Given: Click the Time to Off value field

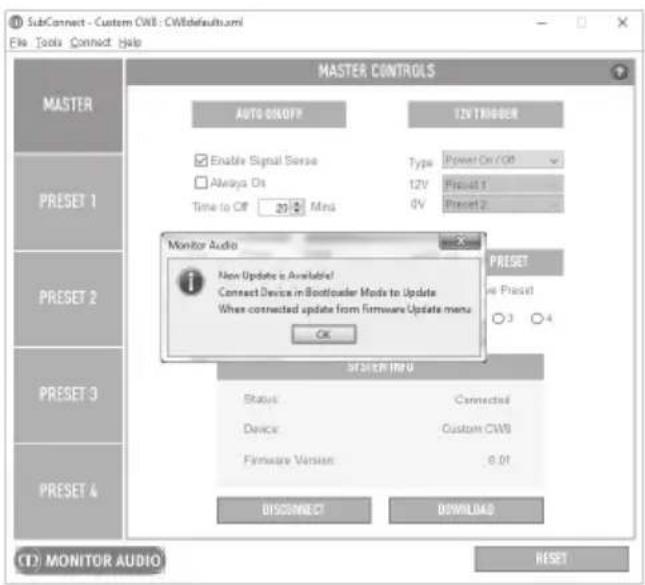Looking at the screenshot, I should point(275,207).
